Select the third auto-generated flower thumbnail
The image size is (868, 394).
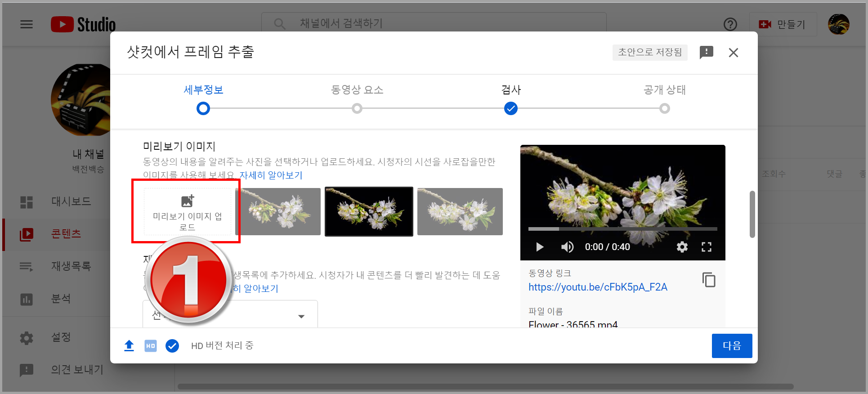pos(460,211)
